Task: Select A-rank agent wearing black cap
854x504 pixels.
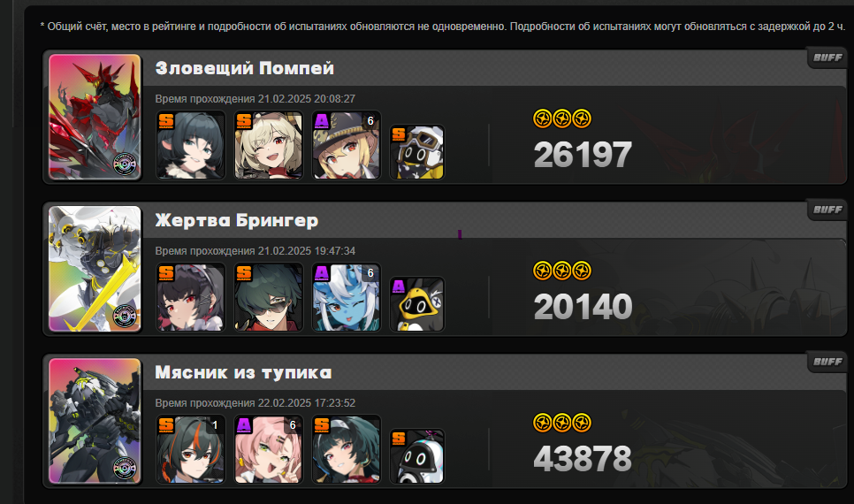Action: click(347, 145)
